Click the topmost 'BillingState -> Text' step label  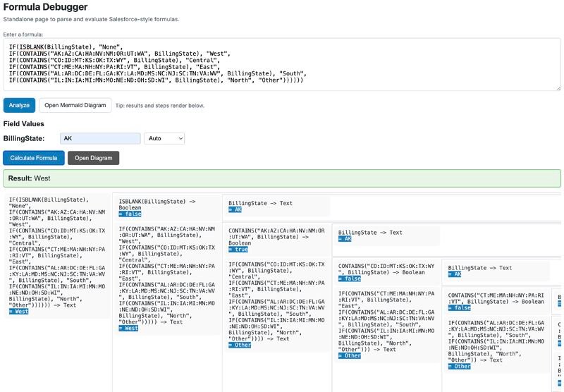tap(260, 203)
